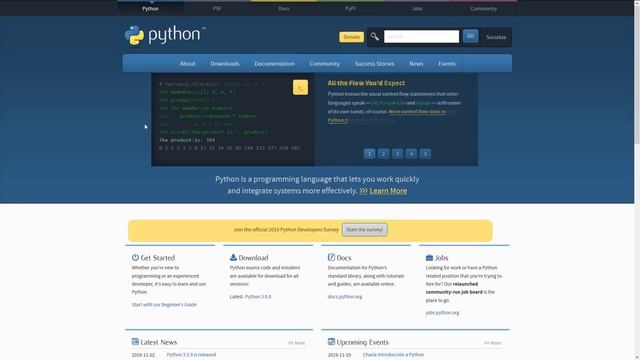Click the Python logo
The width and height of the screenshot is (640, 360).
[x=164, y=36]
